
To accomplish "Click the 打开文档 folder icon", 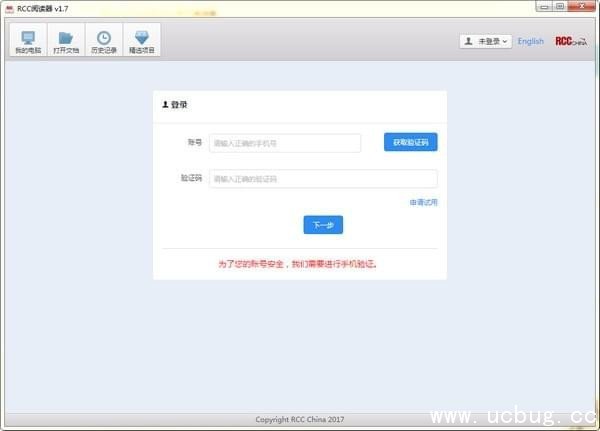I will 66,40.
